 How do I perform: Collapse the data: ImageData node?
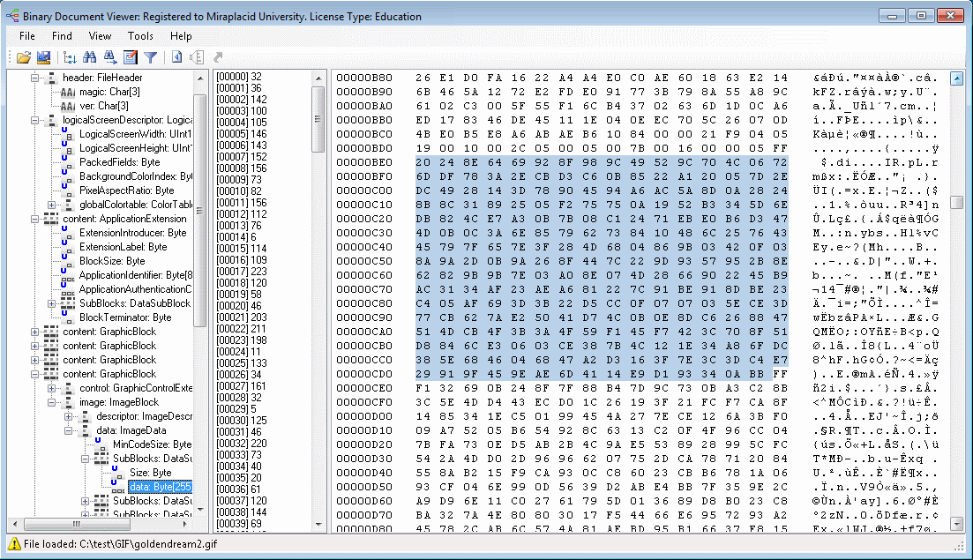point(68,430)
